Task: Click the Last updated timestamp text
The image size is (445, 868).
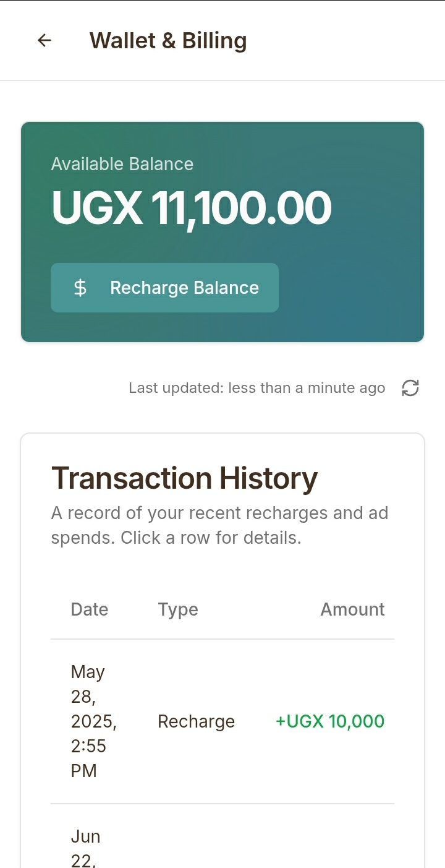Action: [256, 388]
